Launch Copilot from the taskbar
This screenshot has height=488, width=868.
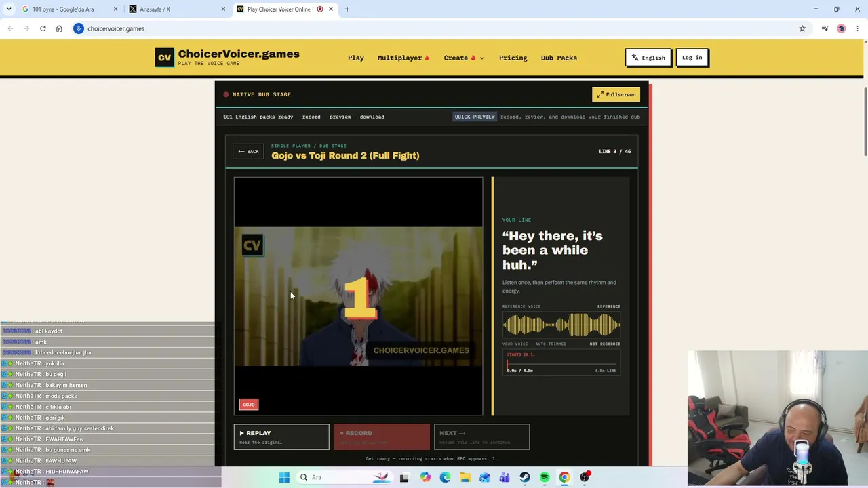[x=425, y=477]
